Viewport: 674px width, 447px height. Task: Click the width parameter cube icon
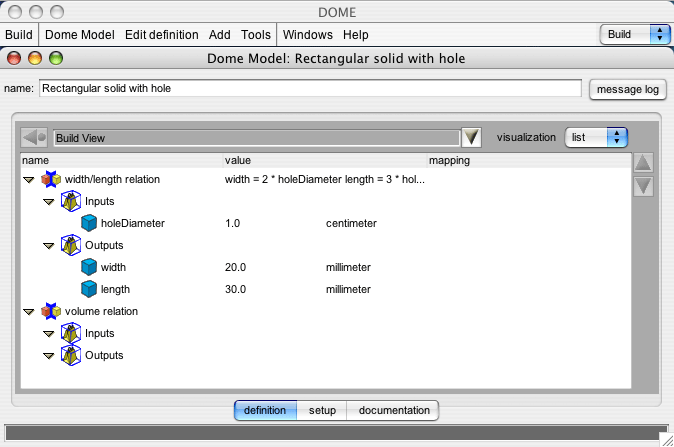point(89,267)
